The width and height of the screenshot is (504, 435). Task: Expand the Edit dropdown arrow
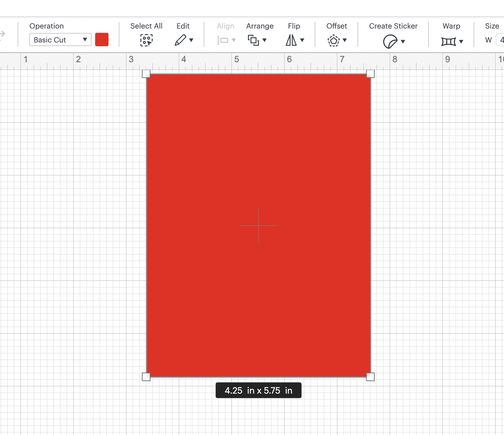tap(191, 40)
